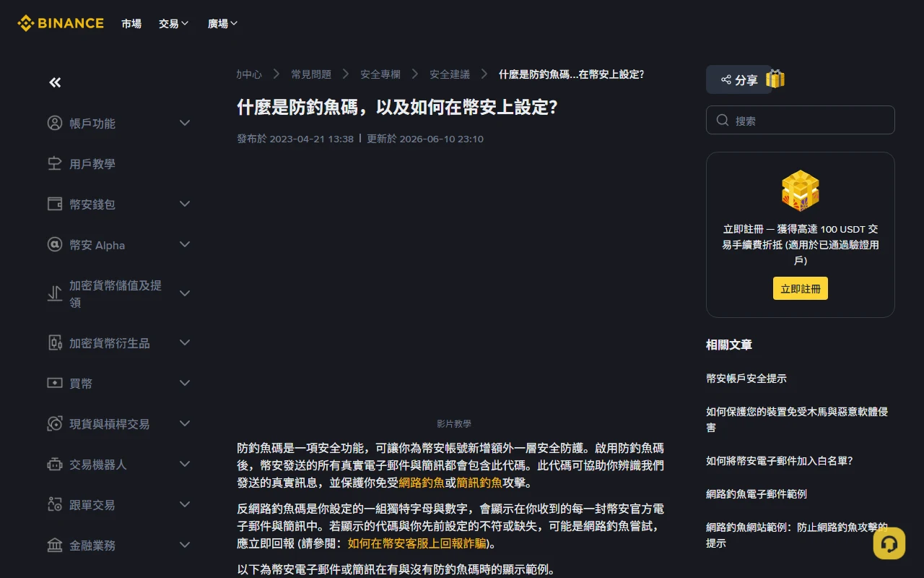Viewport: 924px width, 578px height.
Task: Expand the 加密貨幣衍生品 chevron
Action: pyautogui.click(x=185, y=342)
